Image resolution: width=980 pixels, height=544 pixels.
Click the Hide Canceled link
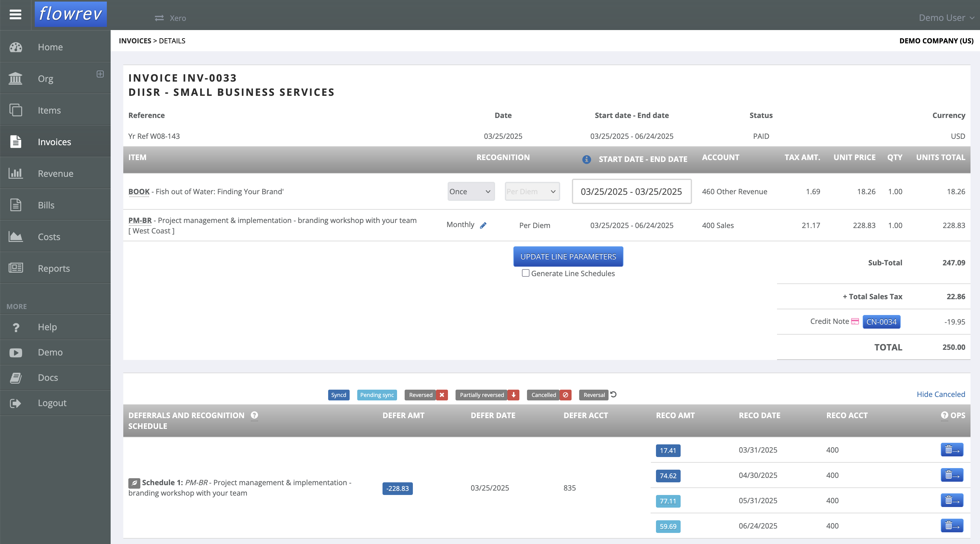coord(940,394)
